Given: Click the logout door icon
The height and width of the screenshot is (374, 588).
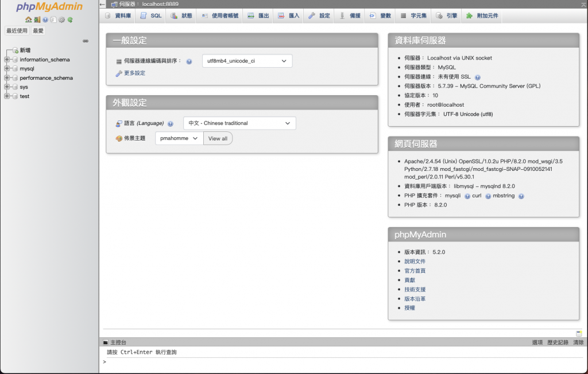Looking at the screenshot, I should pos(37,20).
